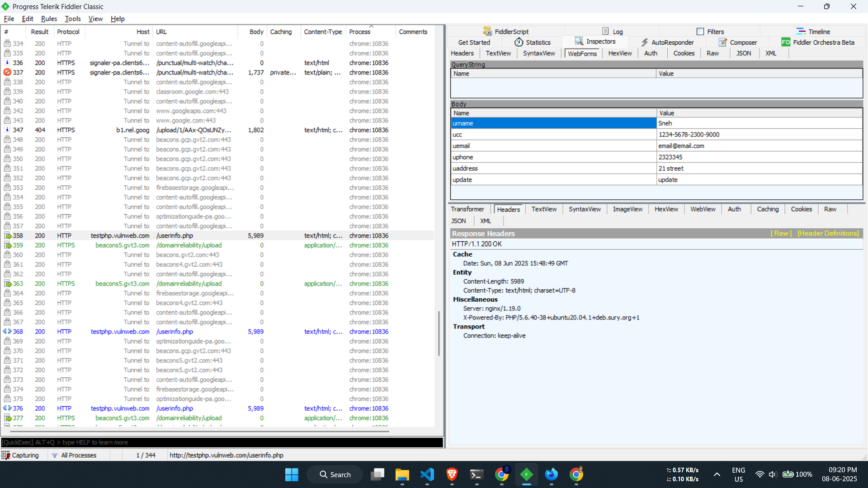The image size is (868, 488).
Task: Open the AutoResponder lightning icon
Action: (645, 42)
